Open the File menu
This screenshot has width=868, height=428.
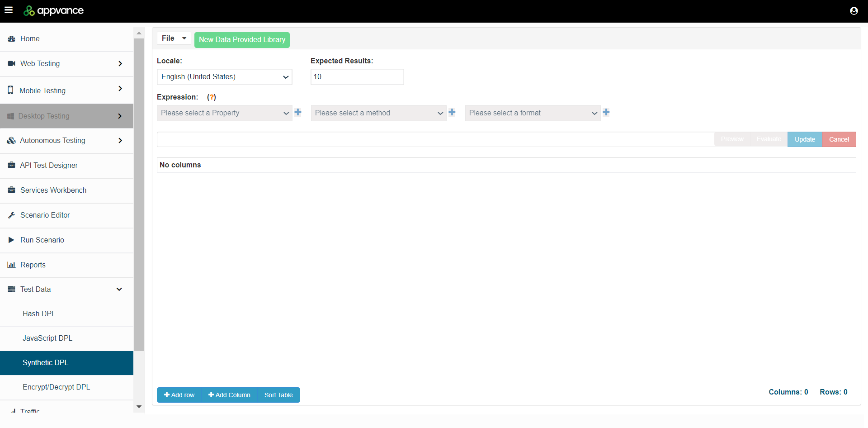point(174,38)
